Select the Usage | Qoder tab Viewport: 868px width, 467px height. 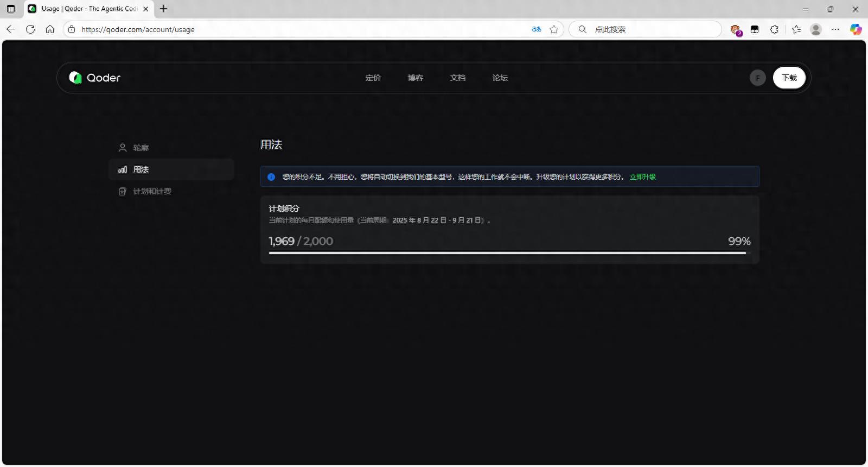(89, 9)
